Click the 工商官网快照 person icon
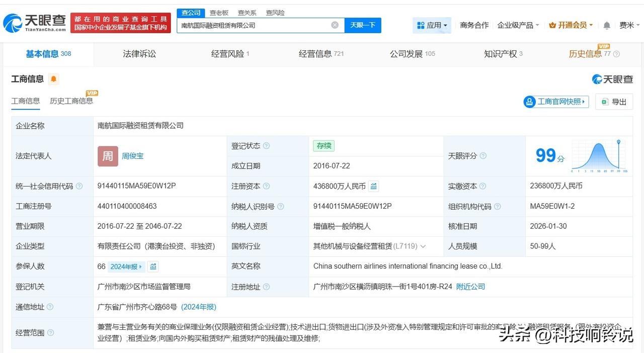The width and height of the screenshot is (644, 353). tap(530, 102)
